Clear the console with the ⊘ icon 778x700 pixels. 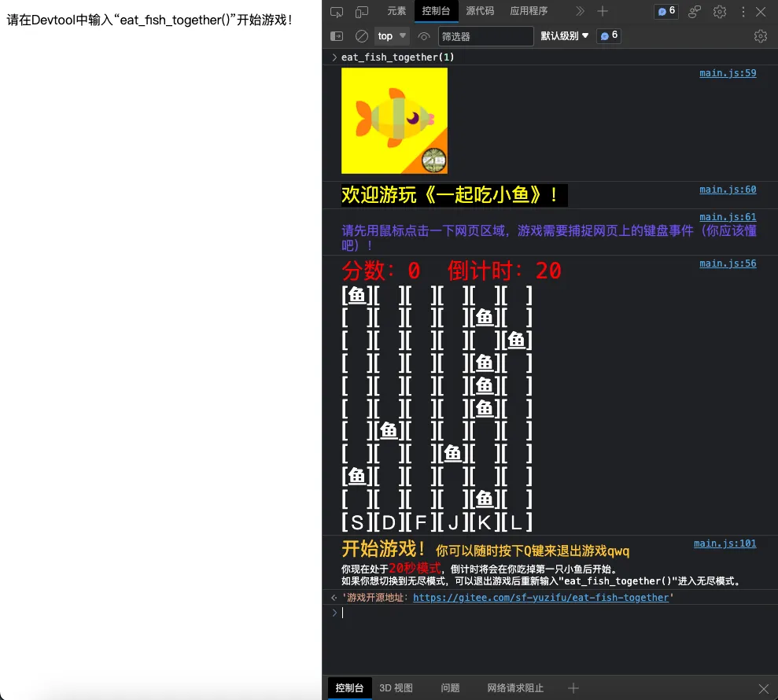pos(362,36)
